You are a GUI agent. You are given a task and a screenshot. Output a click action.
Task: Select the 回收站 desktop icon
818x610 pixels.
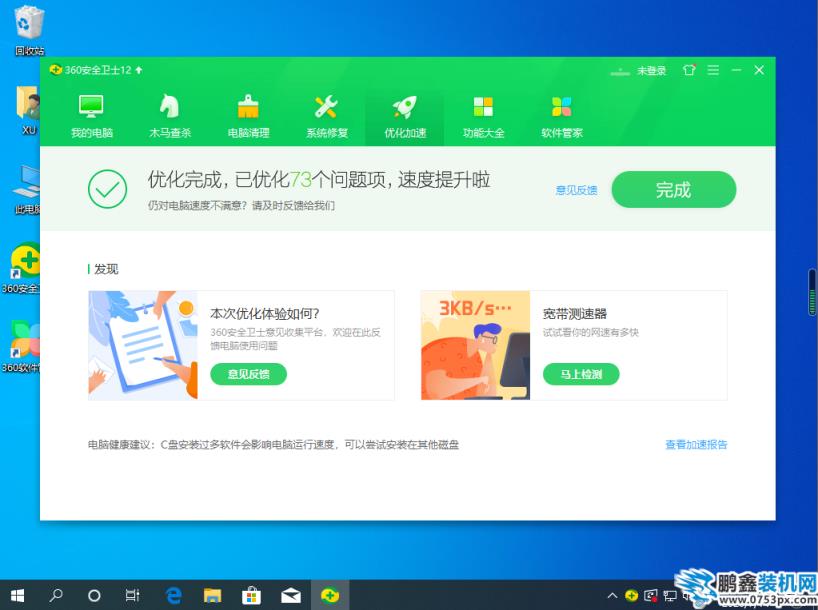pos(29,30)
